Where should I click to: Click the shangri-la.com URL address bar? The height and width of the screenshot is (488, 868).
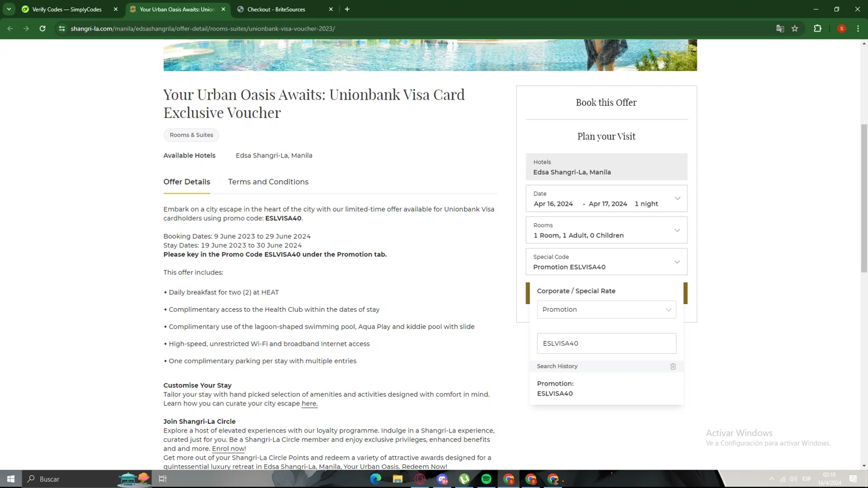point(203,28)
